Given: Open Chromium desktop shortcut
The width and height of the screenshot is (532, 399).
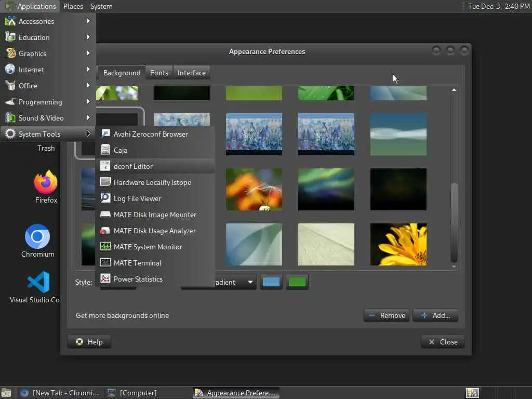Looking at the screenshot, I should (37, 236).
